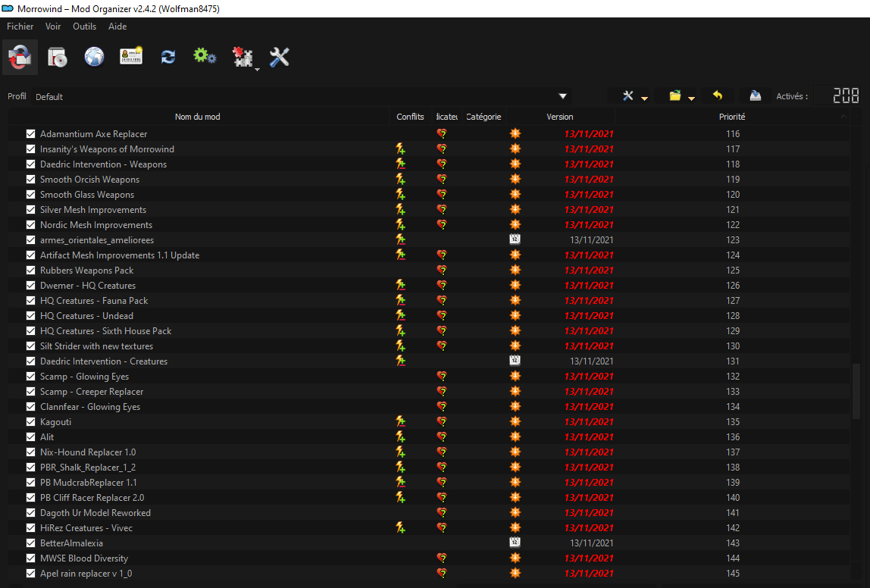Screen dimensions: 870x588
Task: Click the yellow undo arrow button
Action: pos(718,96)
